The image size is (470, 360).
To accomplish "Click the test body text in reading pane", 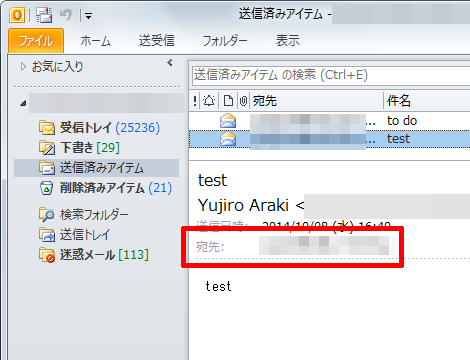I will point(218,286).
